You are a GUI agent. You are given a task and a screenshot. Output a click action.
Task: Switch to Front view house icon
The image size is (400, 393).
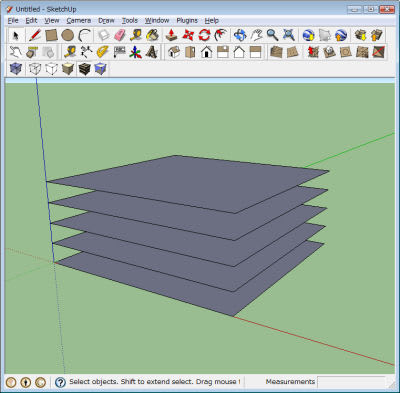(x=207, y=52)
